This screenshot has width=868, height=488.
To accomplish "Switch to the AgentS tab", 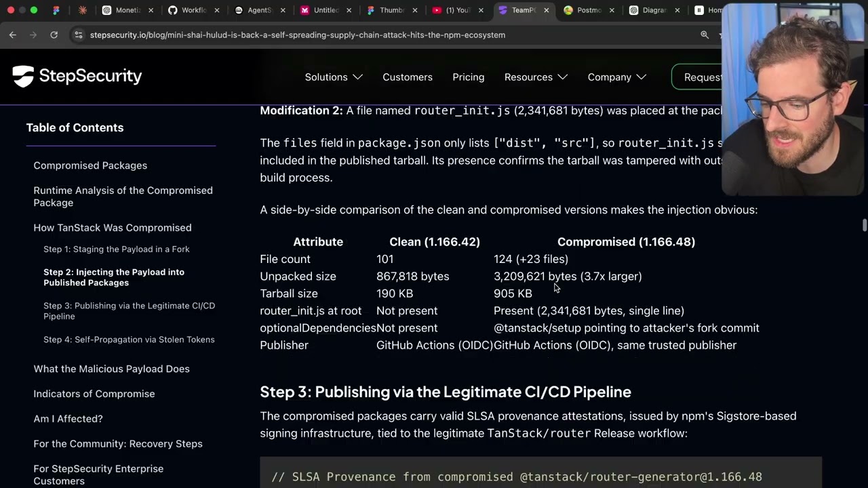I will click(x=260, y=10).
